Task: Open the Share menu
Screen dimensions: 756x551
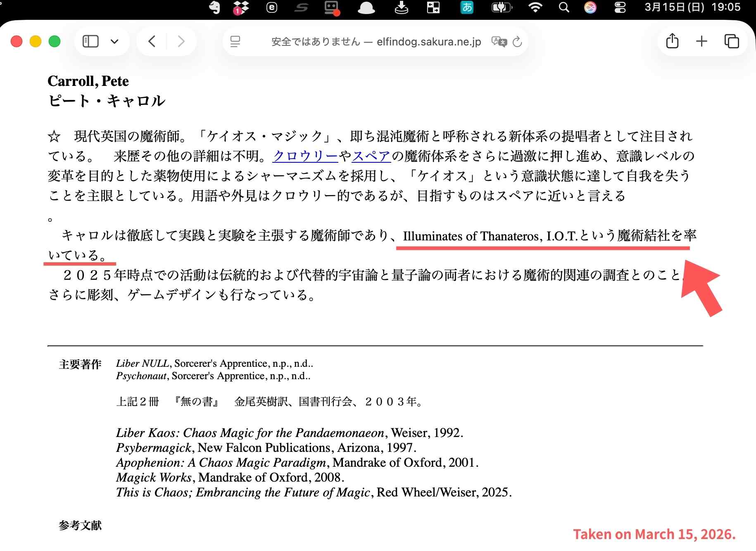Action: pyautogui.click(x=672, y=41)
